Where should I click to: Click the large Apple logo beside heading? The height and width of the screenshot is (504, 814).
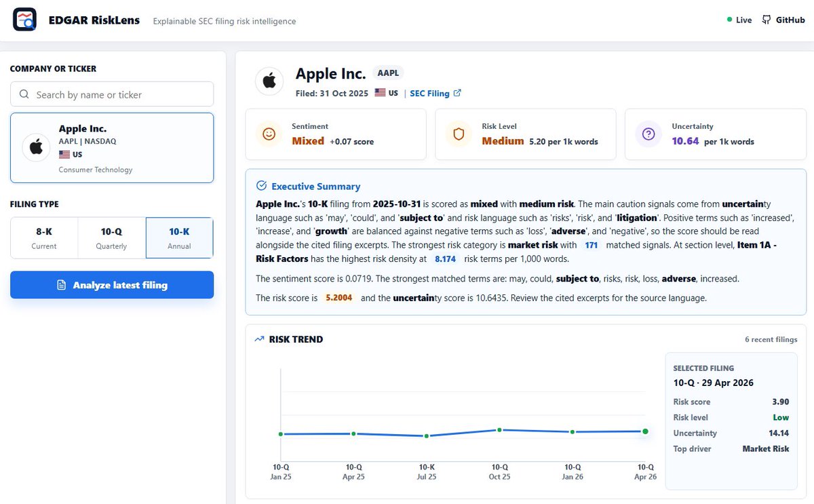[269, 81]
